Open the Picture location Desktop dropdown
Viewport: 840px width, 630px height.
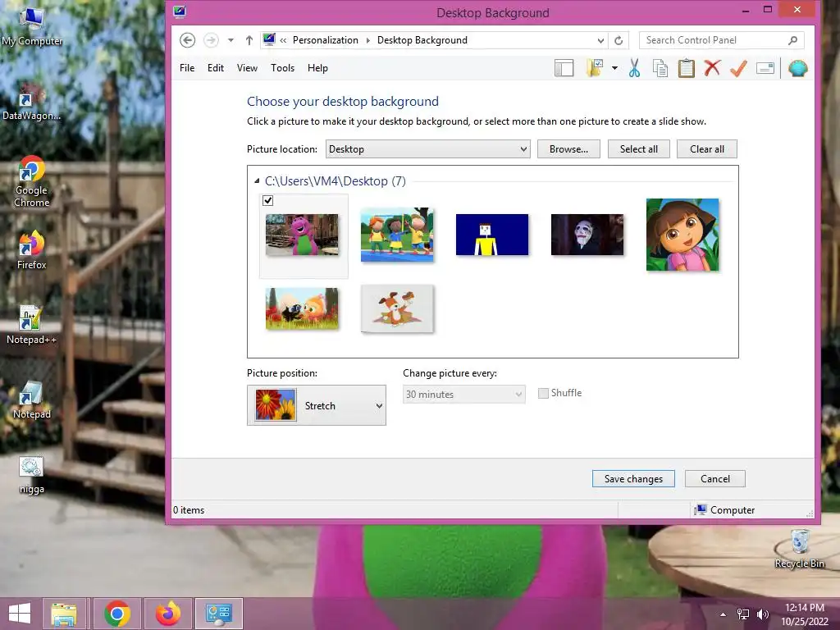click(428, 149)
